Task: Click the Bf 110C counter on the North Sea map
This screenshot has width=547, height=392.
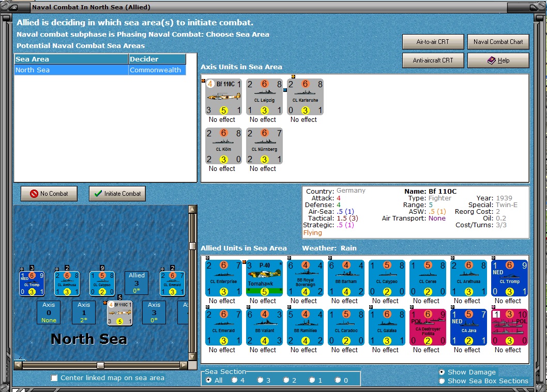Action: [x=119, y=313]
